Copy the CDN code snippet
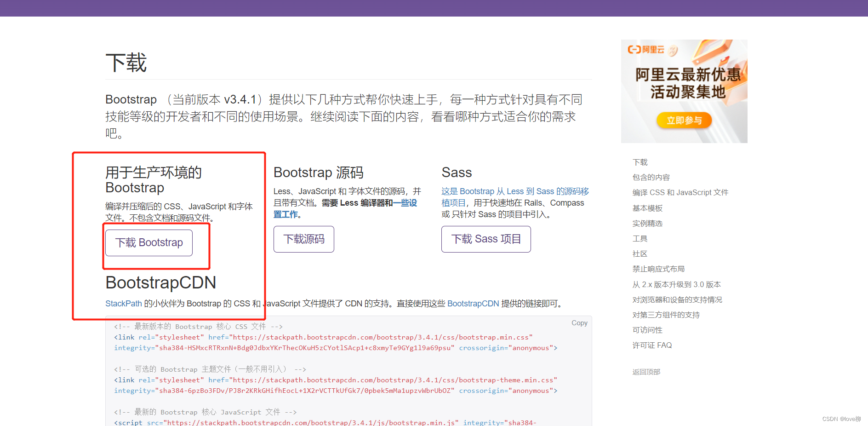Viewport: 868px width, 426px height. (x=579, y=323)
